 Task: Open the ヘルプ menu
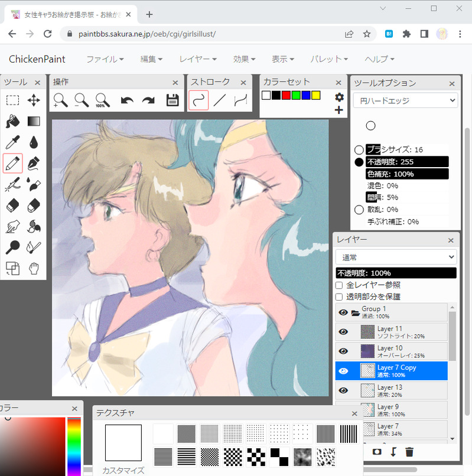379,59
